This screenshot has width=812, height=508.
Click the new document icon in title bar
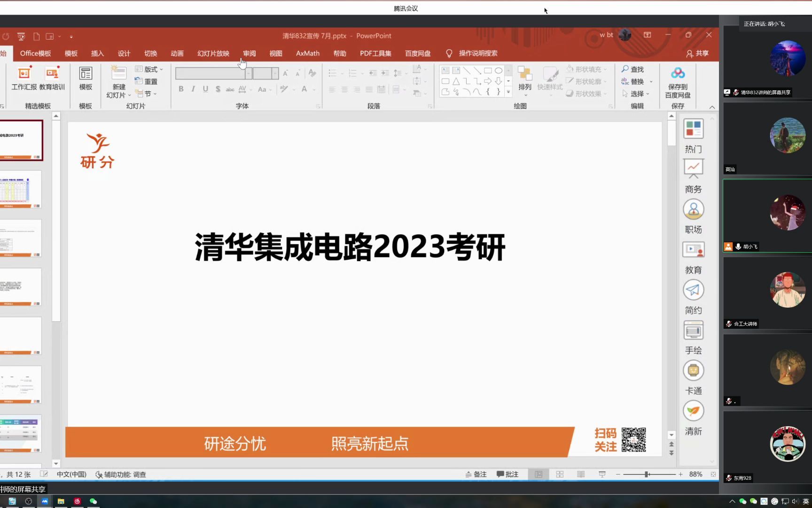click(x=36, y=36)
